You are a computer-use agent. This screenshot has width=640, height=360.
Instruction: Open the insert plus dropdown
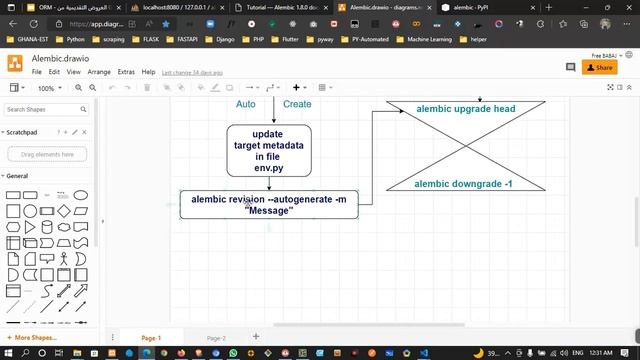[x=300, y=87]
